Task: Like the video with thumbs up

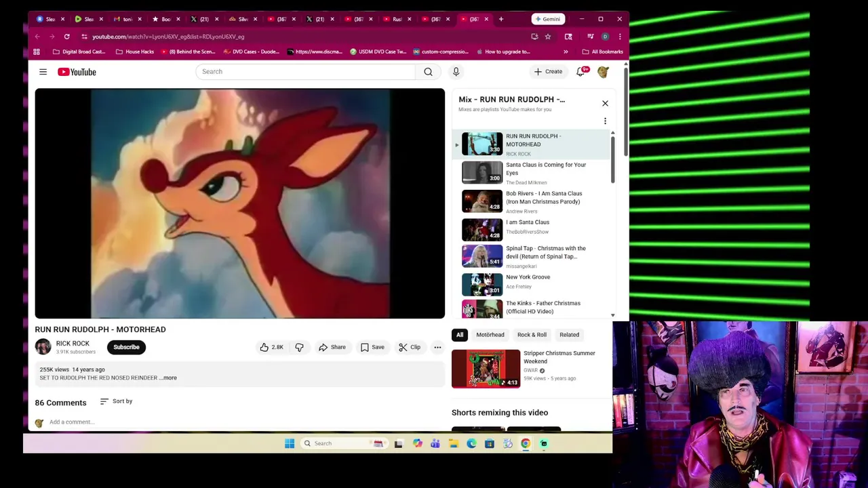Action: (x=271, y=347)
